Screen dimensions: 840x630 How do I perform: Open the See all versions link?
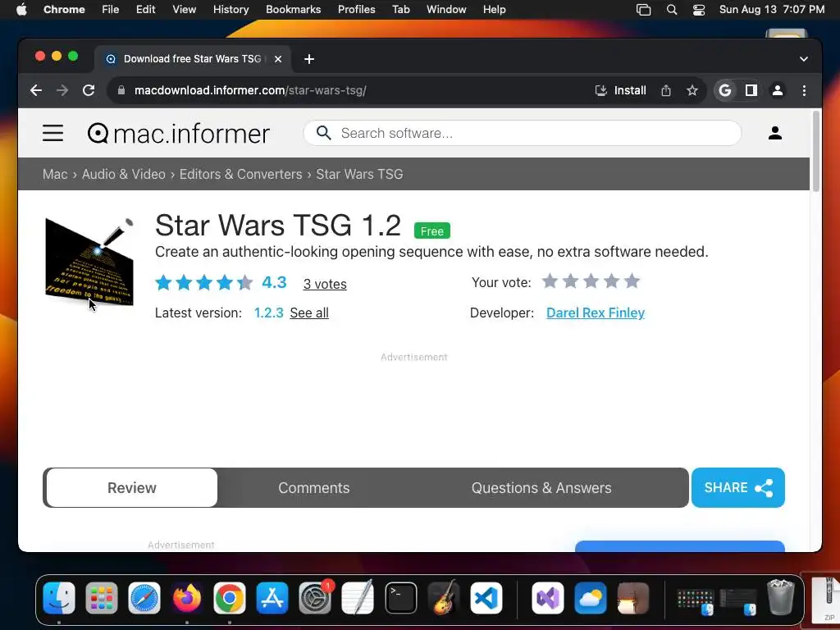[309, 313]
